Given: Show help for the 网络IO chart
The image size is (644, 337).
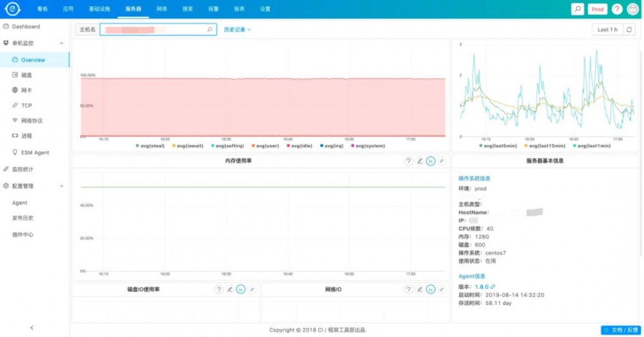Looking at the screenshot, I should [408, 289].
